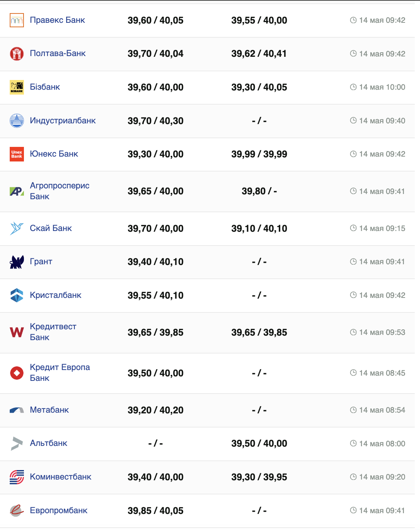This screenshot has width=420, height=530.
Task: Click the clock icon beside 14 мая 10:00
Action: [x=353, y=87]
